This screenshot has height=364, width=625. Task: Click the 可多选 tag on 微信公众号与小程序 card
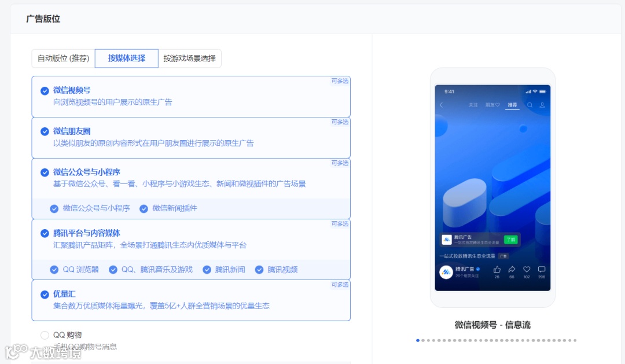(x=340, y=163)
